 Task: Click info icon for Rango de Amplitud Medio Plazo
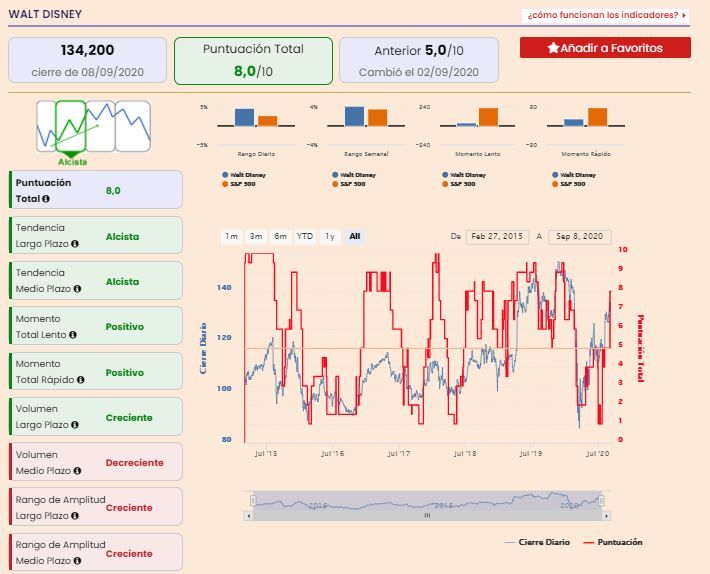[77, 561]
